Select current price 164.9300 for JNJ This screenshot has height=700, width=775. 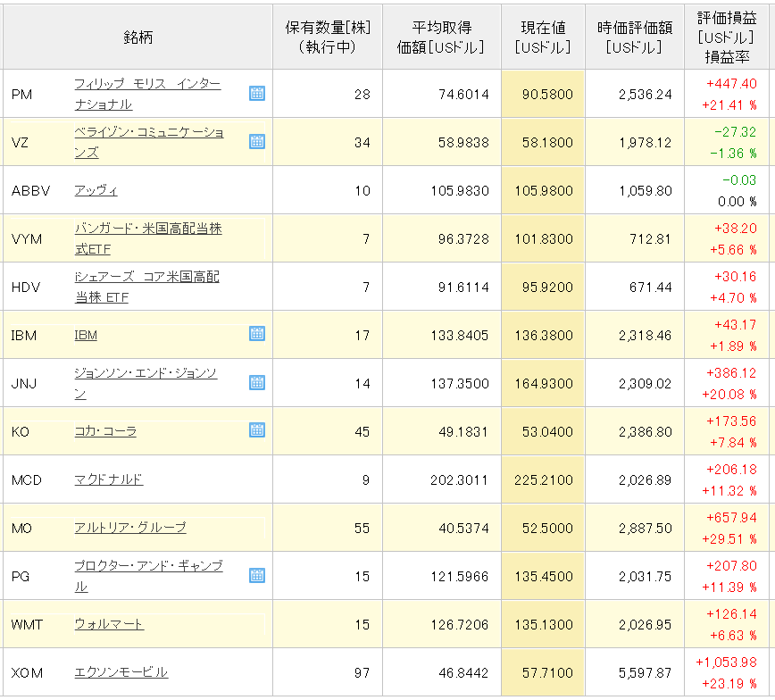[x=544, y=384]
